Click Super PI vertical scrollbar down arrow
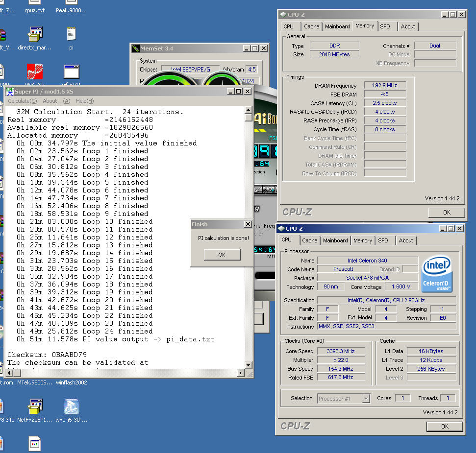Image resolution: width=476 pixels, height=453 pixels. 249,365
